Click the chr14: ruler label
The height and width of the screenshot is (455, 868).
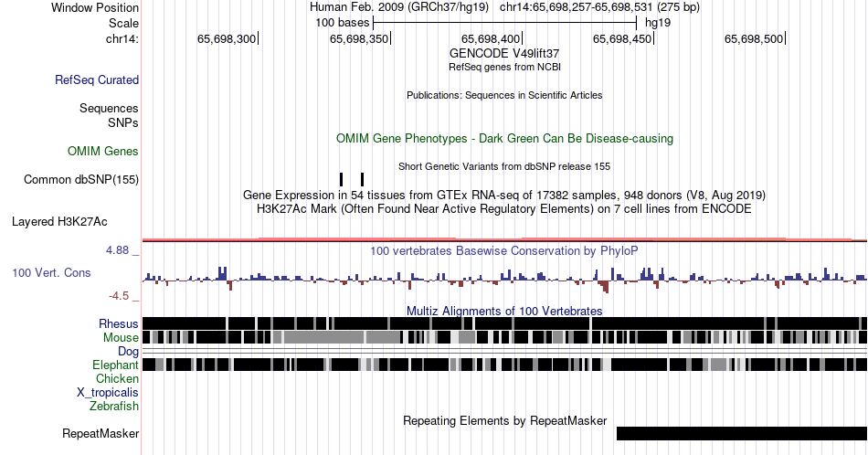[x=122, y=38]
